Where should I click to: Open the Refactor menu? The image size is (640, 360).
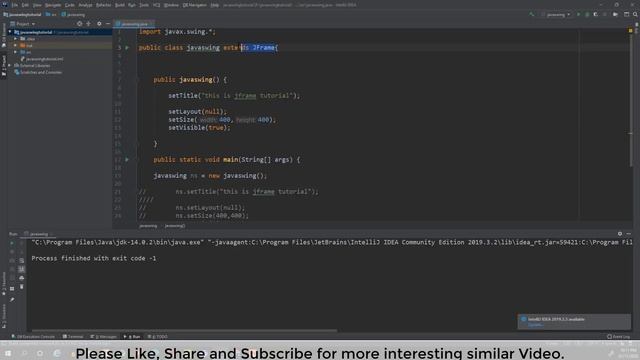[x=103, y=5]
